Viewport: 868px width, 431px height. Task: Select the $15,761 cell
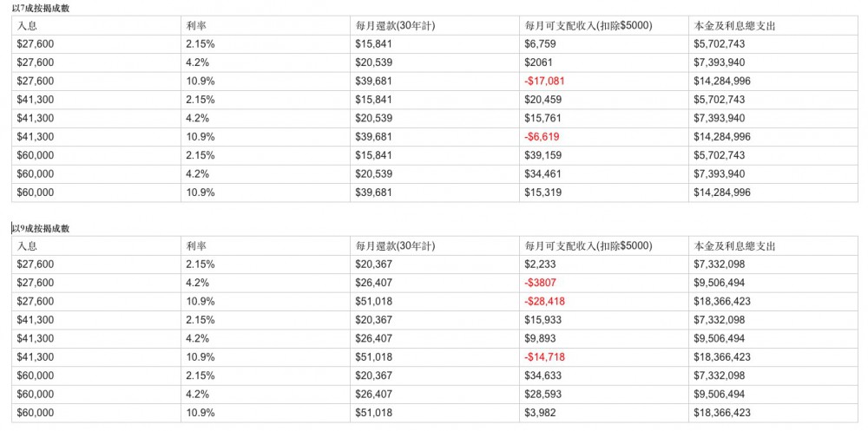point(542,118)
